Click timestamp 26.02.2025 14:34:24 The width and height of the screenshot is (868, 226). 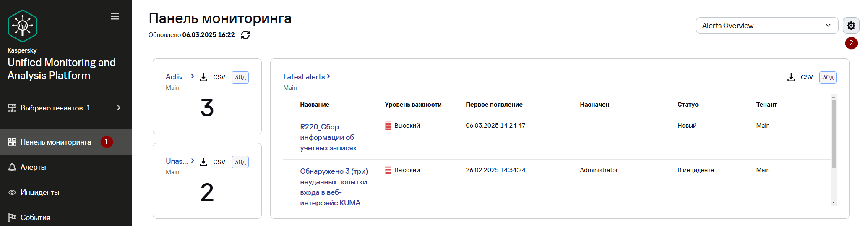click(x=495, y=170)
